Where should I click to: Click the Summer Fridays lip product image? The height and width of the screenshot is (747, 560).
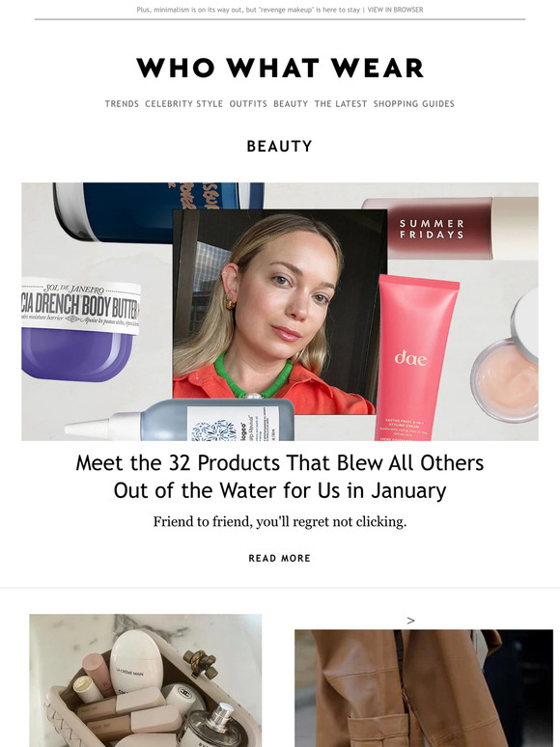449,229
